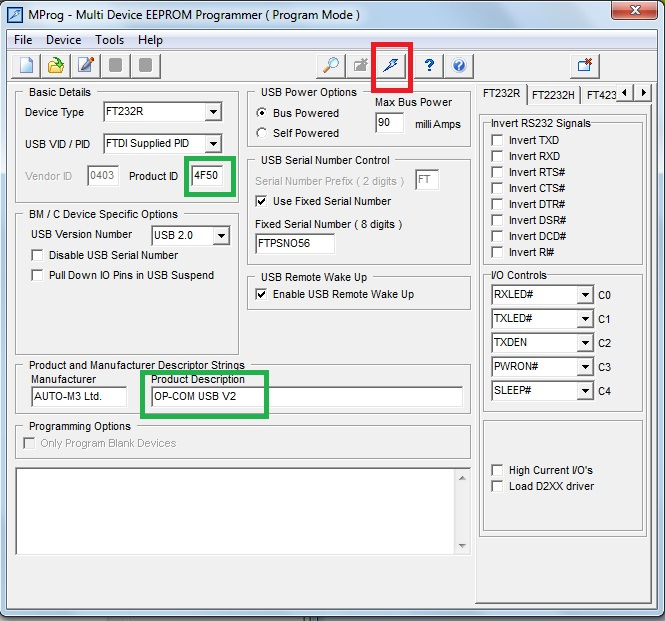The height and width of the screenshot is (621, 665).
Task: Click the Manufacturer field AUTO-M3 Ltd.
Action: [x=79, y=397]
